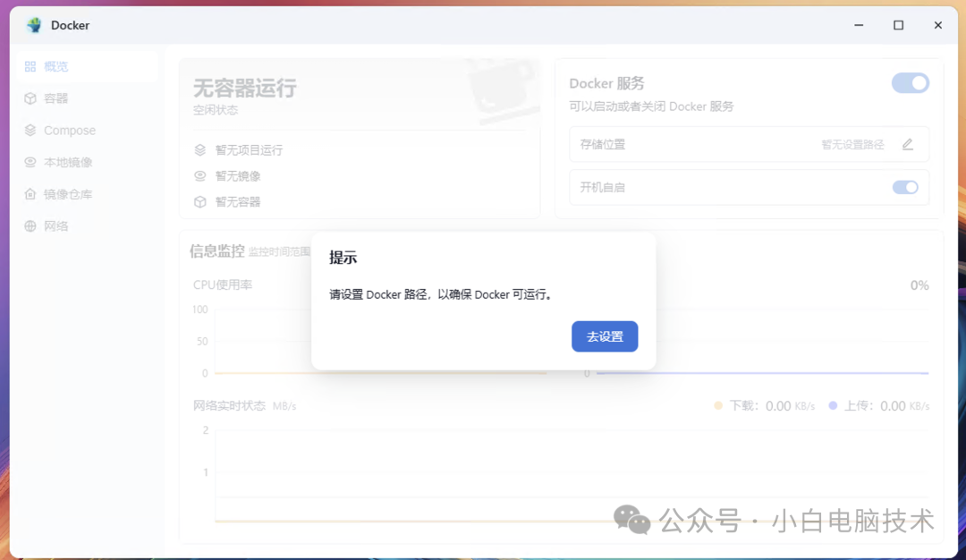Click the 暂无容器 text
966x560 pixels.
tap(238, 202)
